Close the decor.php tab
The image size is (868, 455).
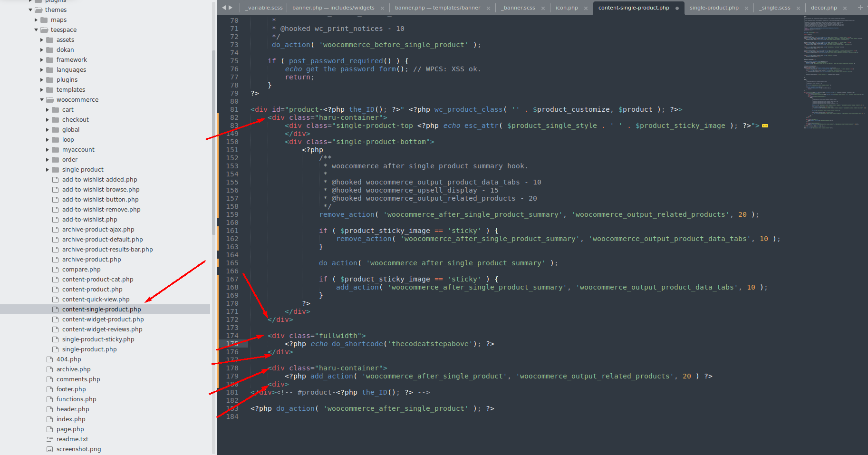(x=845, y=8)
